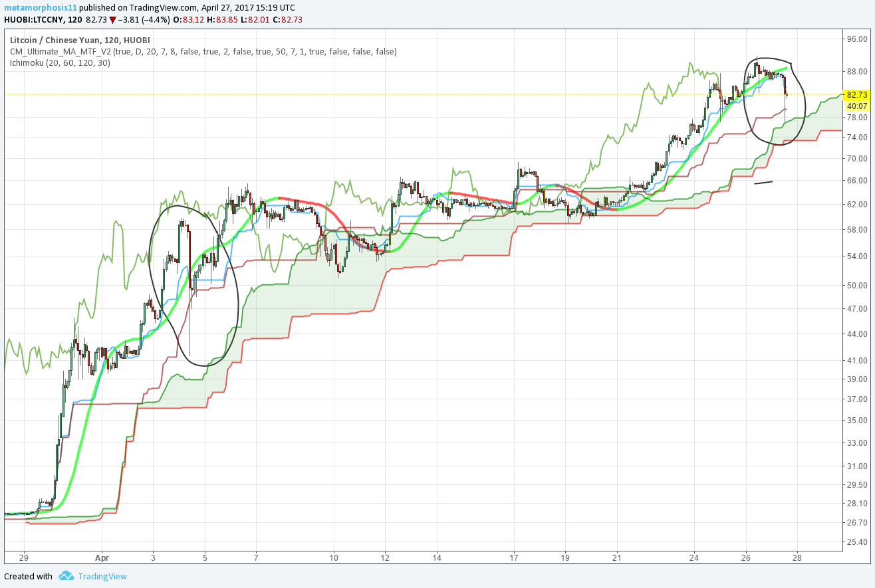The height and width of the screenshot is (588, 875).
Task: Select the CM_Ultimate_MA_MTF_V2 indicator label
Action: pos(203,51)
